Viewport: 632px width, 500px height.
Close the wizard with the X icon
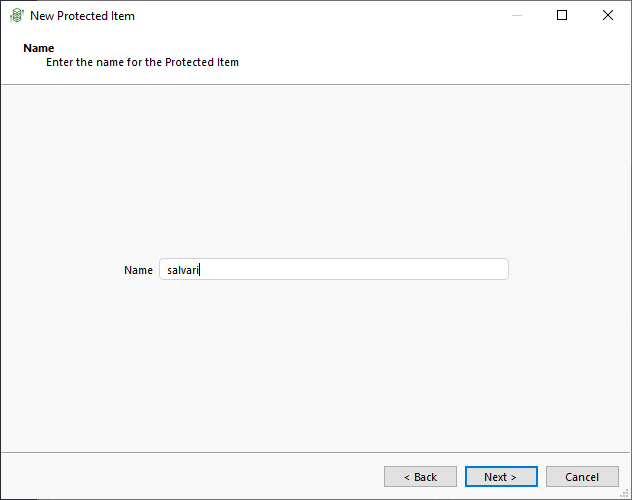tap(608, 15)
